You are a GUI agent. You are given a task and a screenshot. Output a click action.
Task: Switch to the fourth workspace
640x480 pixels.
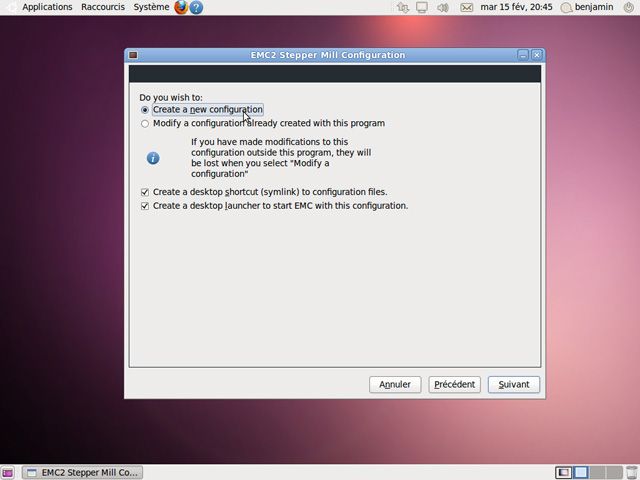[x=614, y=472]
